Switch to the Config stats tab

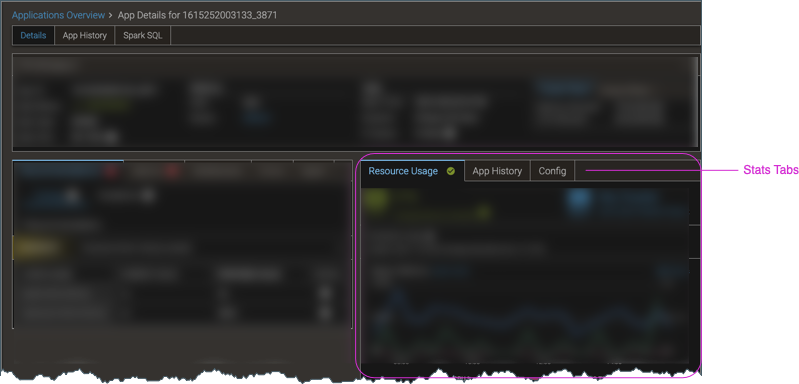[552, 171]
